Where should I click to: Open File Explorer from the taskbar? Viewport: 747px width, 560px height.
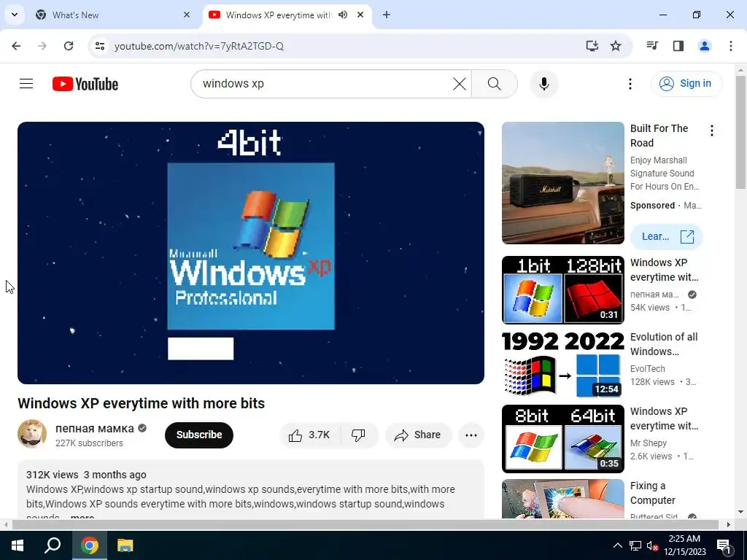coord(125,545)
